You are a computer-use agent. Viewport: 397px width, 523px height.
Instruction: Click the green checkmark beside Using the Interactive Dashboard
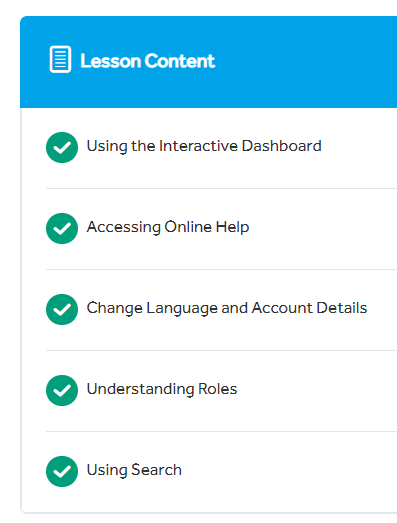62,147
